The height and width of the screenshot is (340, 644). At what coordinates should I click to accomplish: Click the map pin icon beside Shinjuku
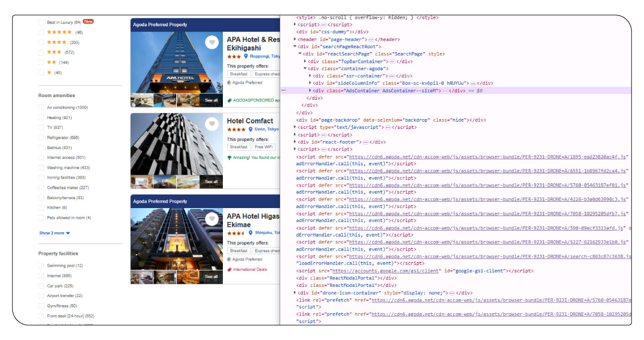coord(250,233)
